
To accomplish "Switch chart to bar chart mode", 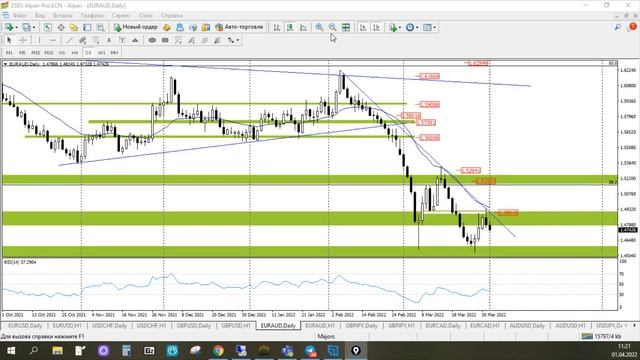I will (277, 27).
